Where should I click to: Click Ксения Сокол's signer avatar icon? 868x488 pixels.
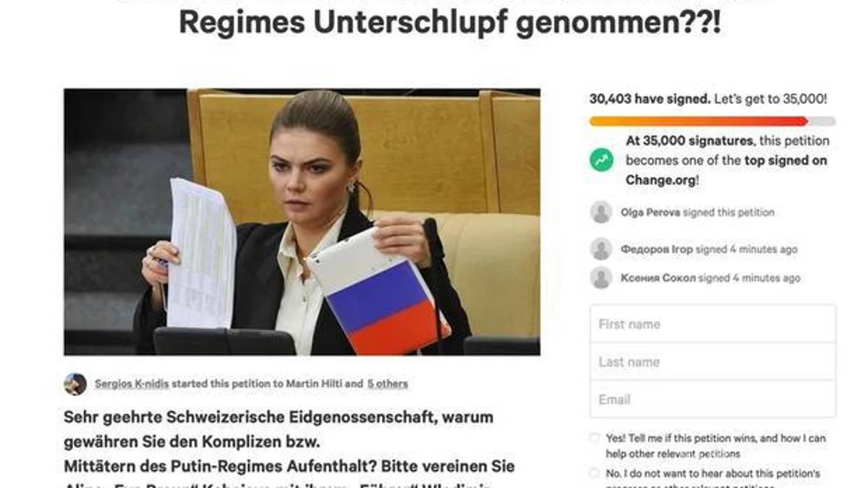tap(601, 278)
